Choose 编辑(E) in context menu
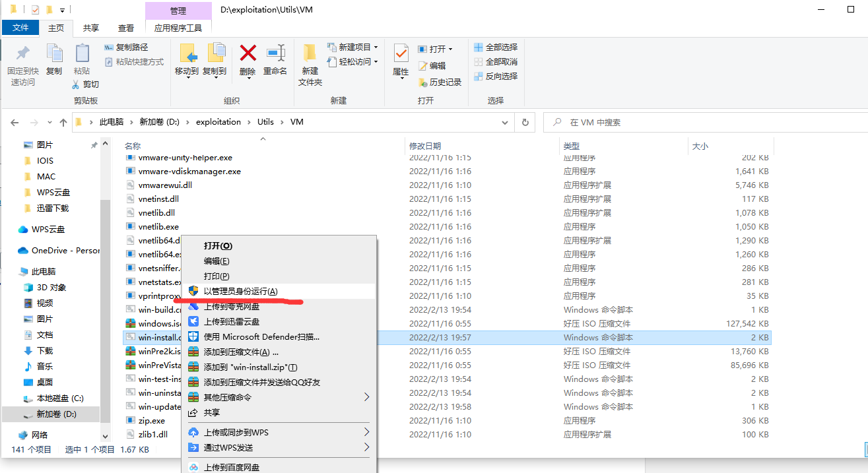This screenshot has width=868, height=473. pos(279,261)
